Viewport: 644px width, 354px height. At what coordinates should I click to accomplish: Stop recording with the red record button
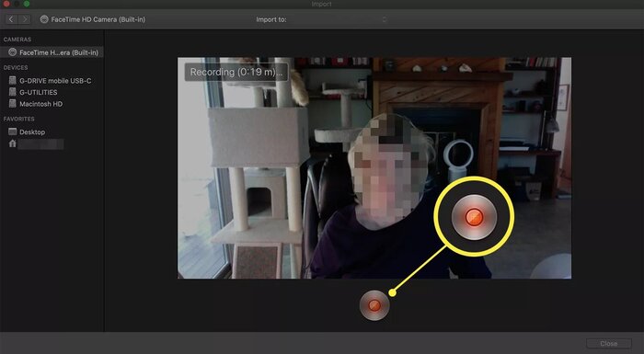click(x=374, y=305)
